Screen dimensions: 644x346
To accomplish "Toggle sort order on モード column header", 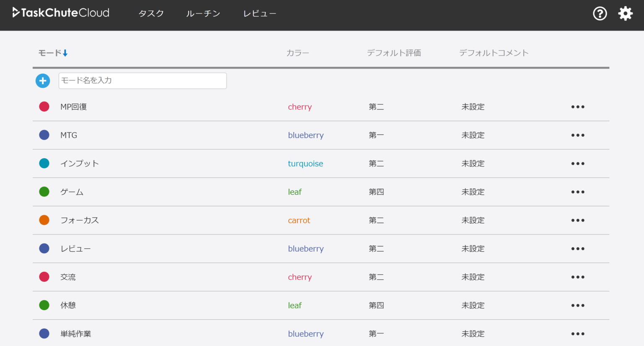I will [x=53, y=53].
